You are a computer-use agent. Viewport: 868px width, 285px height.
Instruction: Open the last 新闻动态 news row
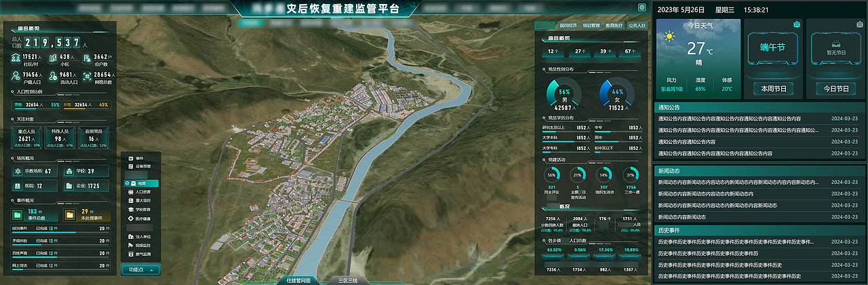(759, 216)
